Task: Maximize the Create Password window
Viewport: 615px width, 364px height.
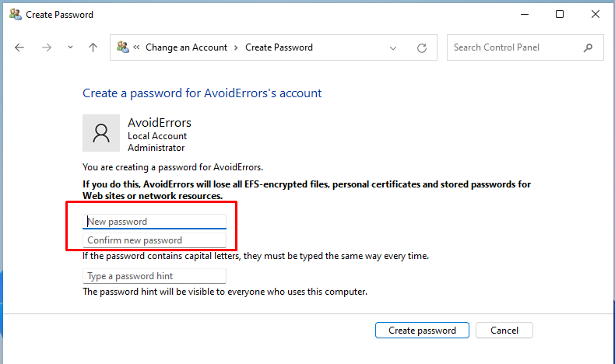Action: [x=559, y=14]
